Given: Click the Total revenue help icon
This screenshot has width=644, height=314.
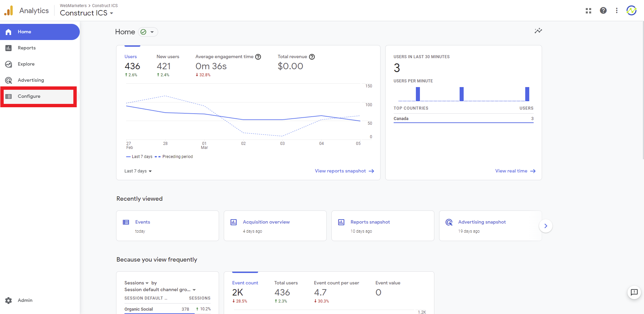Looking at the screenshot, I should click(312, 57).
